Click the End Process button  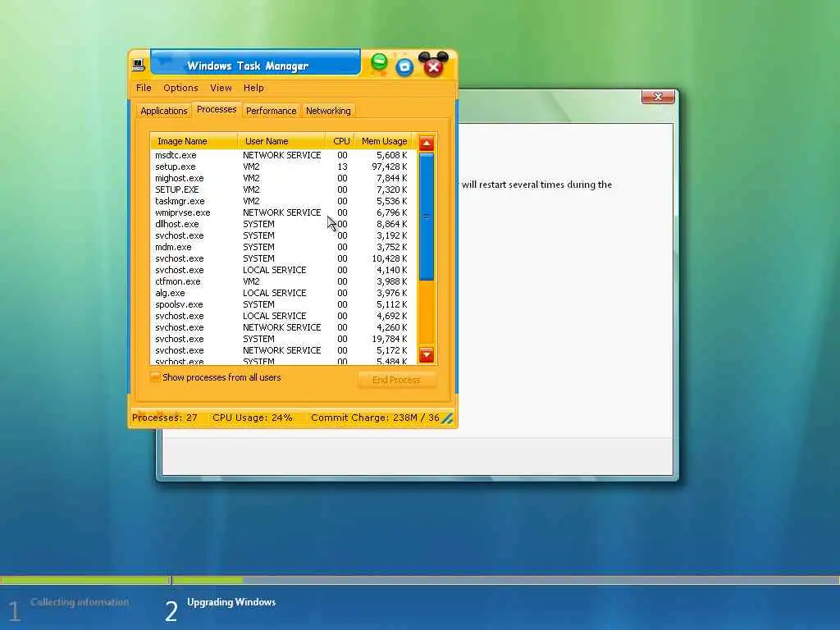[x=396, y=380]
